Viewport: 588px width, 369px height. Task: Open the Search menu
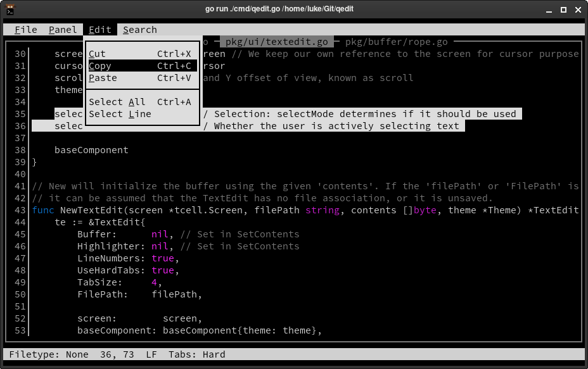coord(140,30)
